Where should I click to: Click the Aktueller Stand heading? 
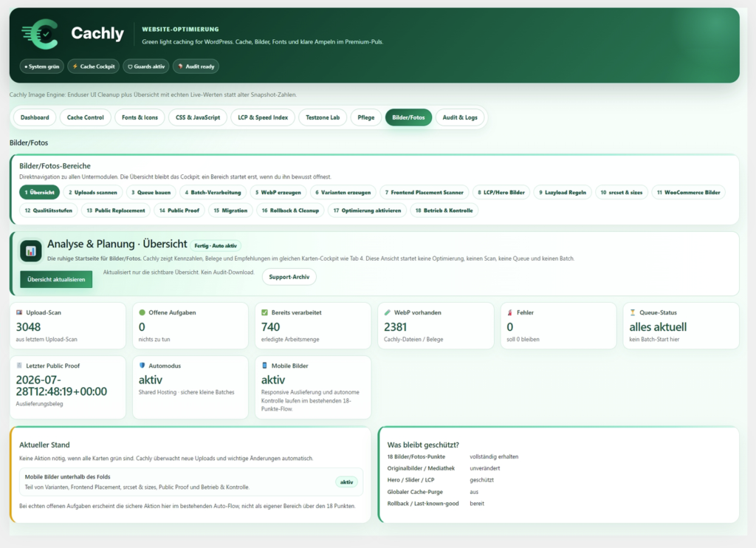point(44,445)
